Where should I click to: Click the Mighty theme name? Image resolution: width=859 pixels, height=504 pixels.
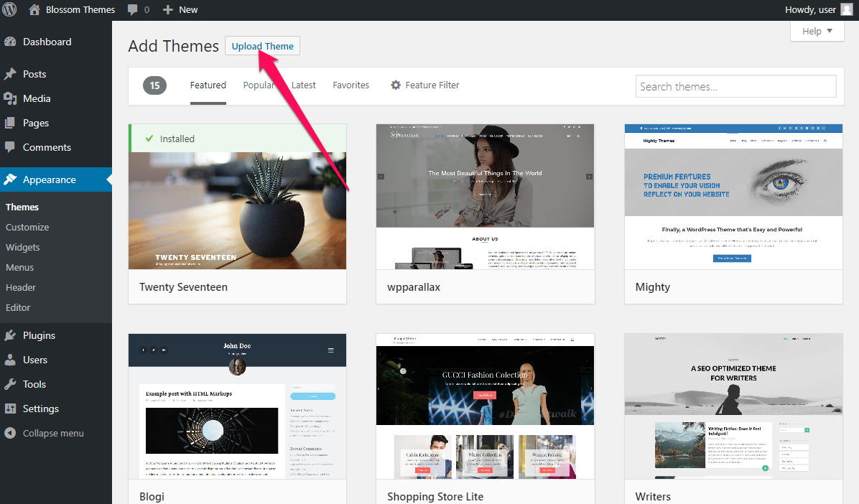(652, 287)
